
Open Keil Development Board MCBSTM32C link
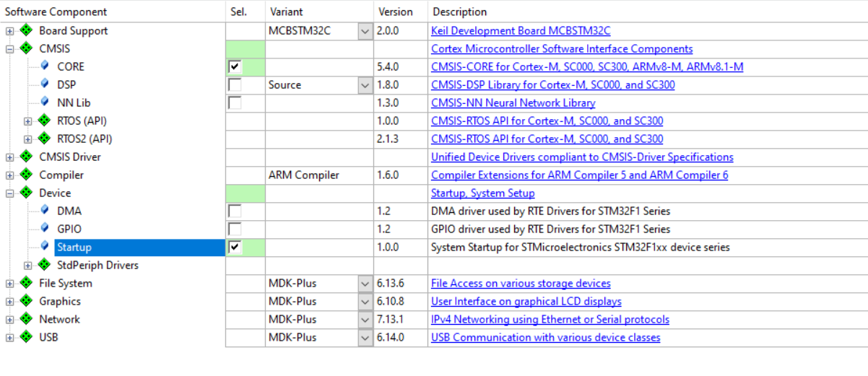[x=521, y=31]
